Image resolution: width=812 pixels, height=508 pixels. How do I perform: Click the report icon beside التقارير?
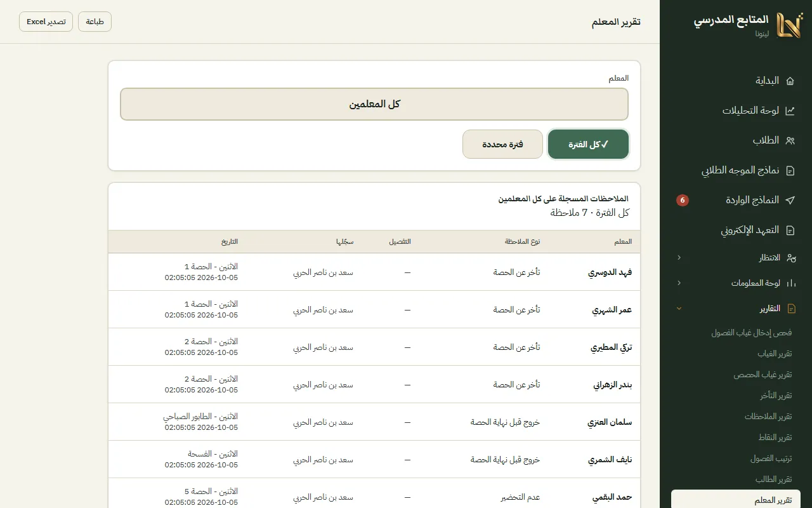790,309
